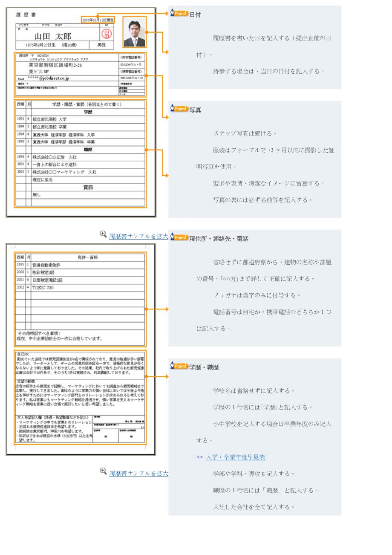
Task: Click the 免許・資格 table on the second resume page
Action: pyautogui.click(x=80, y=298)
